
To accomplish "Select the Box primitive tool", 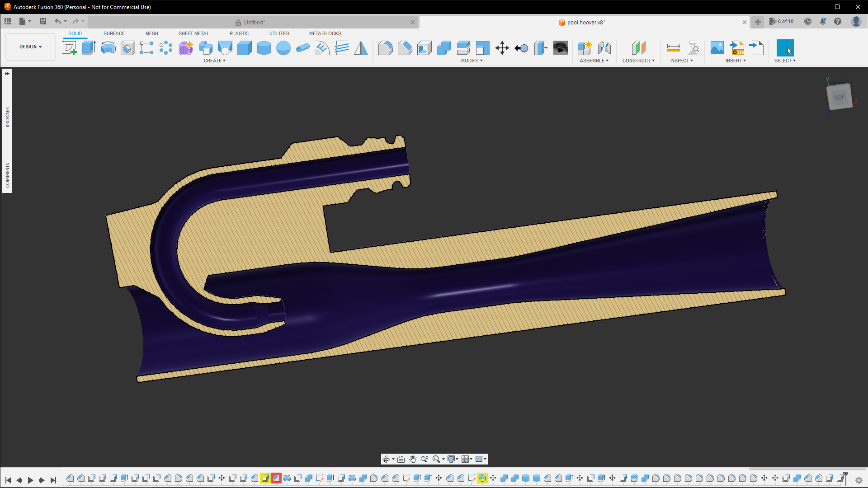I will pos(244,48).
